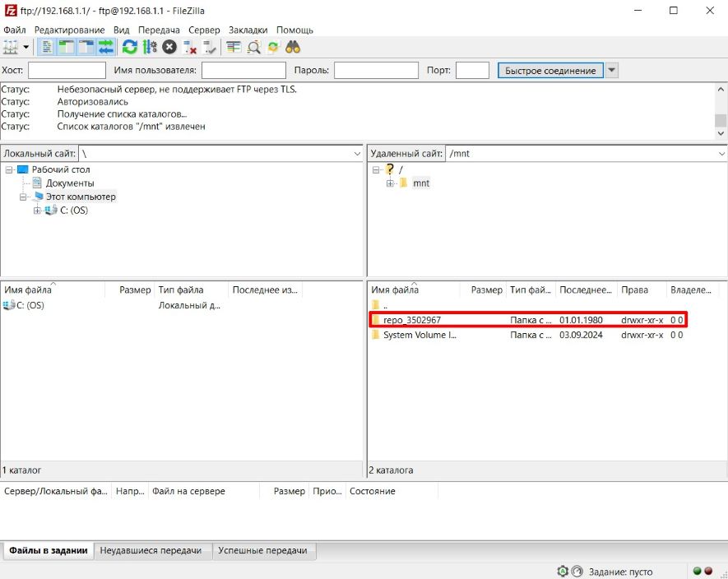Expand the mnt folder in remote tree
728x579 pixels.
(390, 183)
